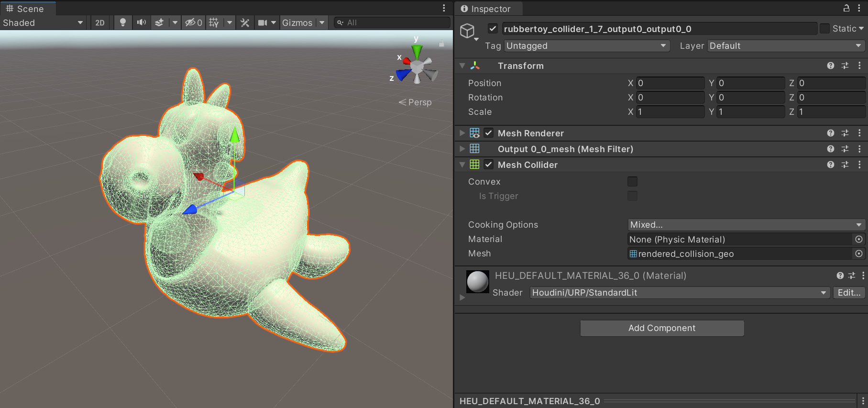Toggle Mesh Renderer enabled checkbox
Viewport: 868px width, 408px height.
pyautogui.click(x=488, y=133)
